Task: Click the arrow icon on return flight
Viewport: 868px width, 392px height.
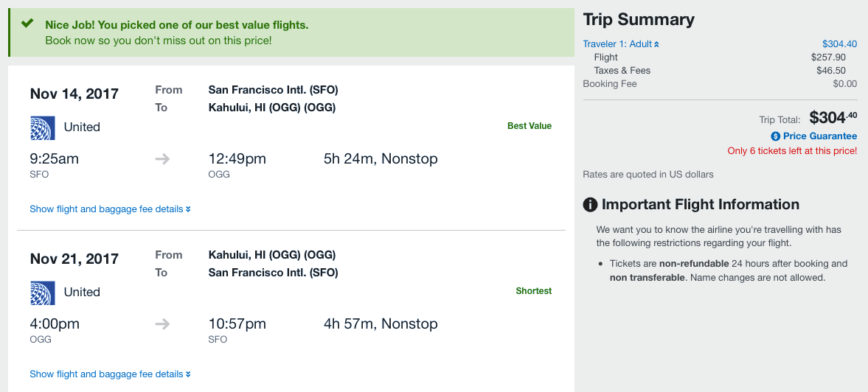Action: [164, 324]
